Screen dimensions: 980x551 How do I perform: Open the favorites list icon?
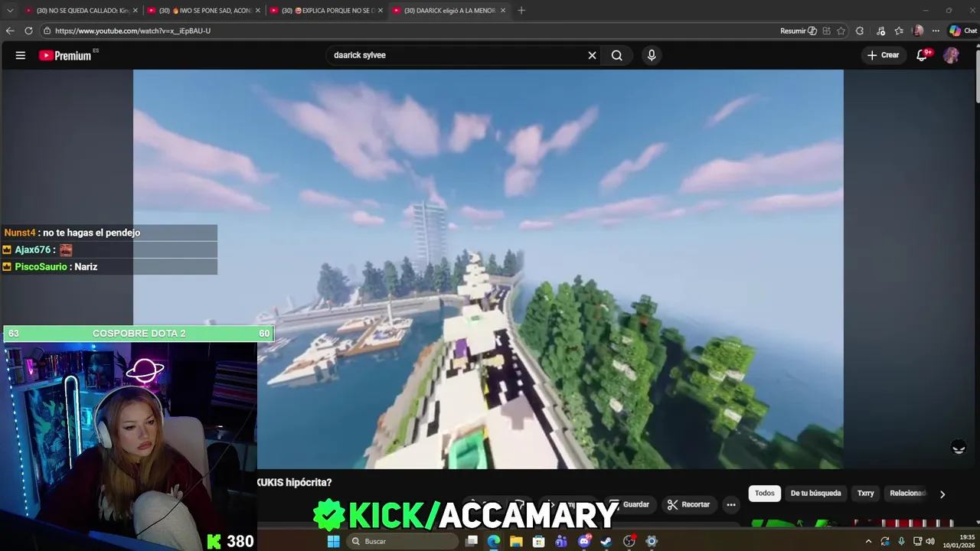click(899, 31)
